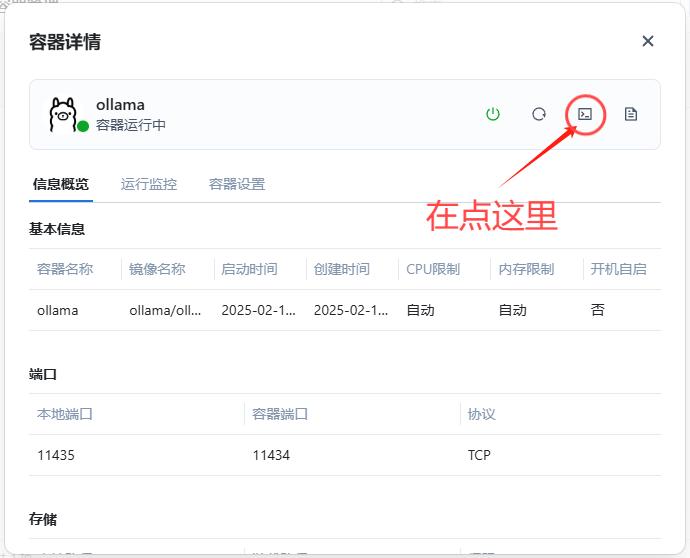
Task: Click the 自动 value under CPU限制
Action: pyautogui.click(x=420, y=310)
